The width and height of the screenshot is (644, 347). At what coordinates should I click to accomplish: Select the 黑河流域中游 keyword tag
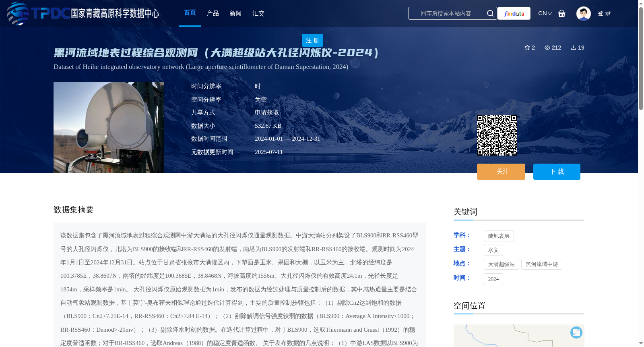[x=541, y=264]
